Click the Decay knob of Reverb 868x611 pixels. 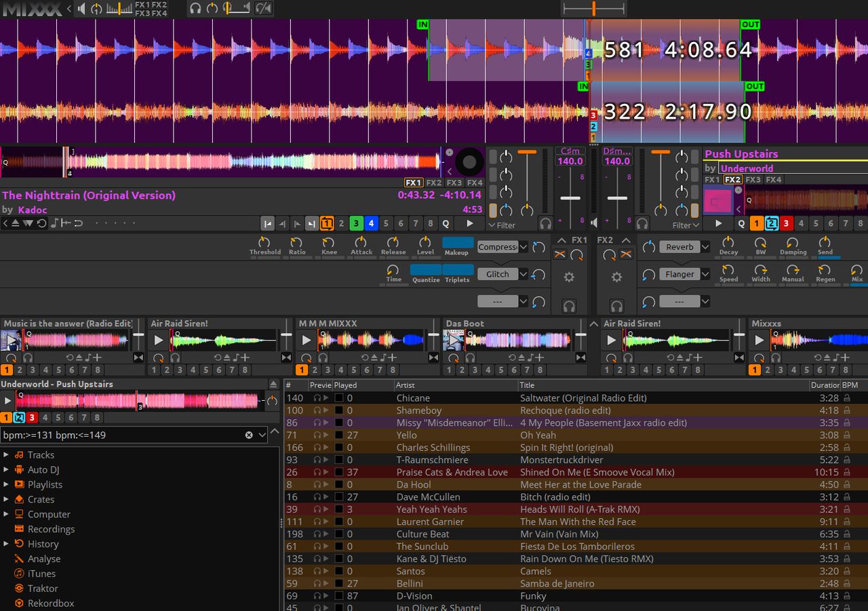pyautogui.click(x=728, y=242)
